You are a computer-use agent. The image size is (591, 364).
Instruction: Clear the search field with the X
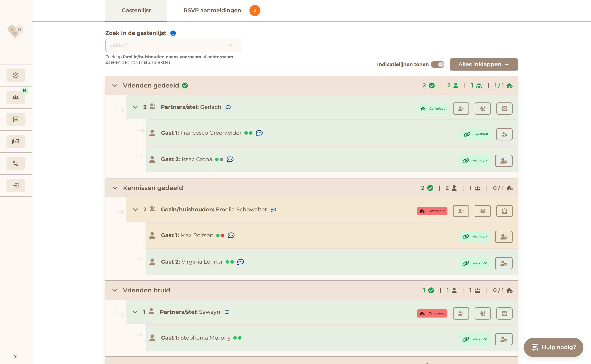[x=231, y=45]
